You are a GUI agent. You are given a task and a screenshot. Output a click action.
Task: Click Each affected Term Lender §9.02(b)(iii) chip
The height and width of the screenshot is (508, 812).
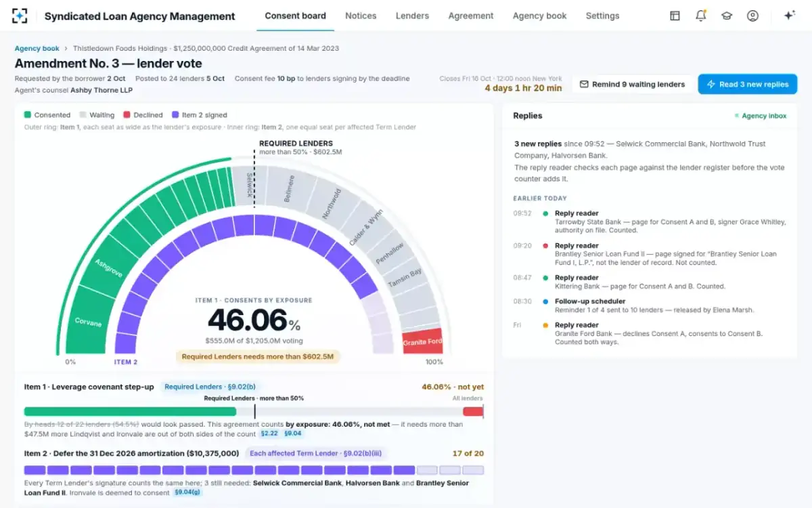[315, 453]
